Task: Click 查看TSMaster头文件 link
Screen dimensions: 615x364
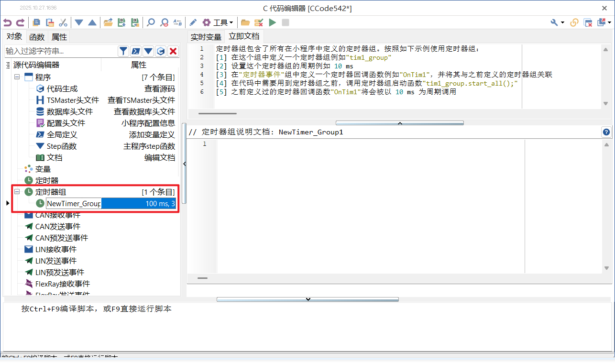Action: 141,100
